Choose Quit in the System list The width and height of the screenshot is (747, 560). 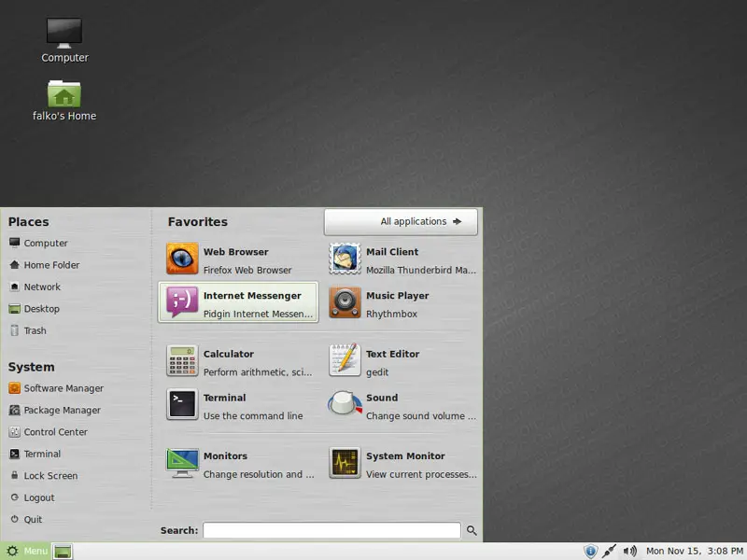pos(26,520)
